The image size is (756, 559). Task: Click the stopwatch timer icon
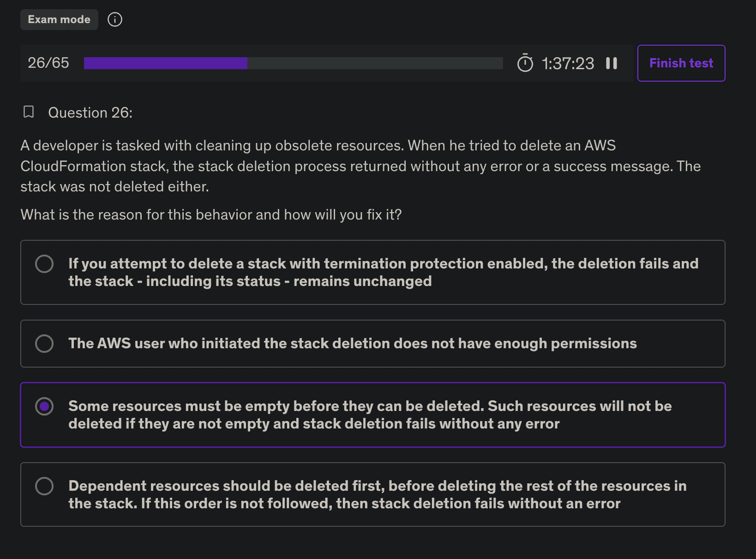point(525,63)
